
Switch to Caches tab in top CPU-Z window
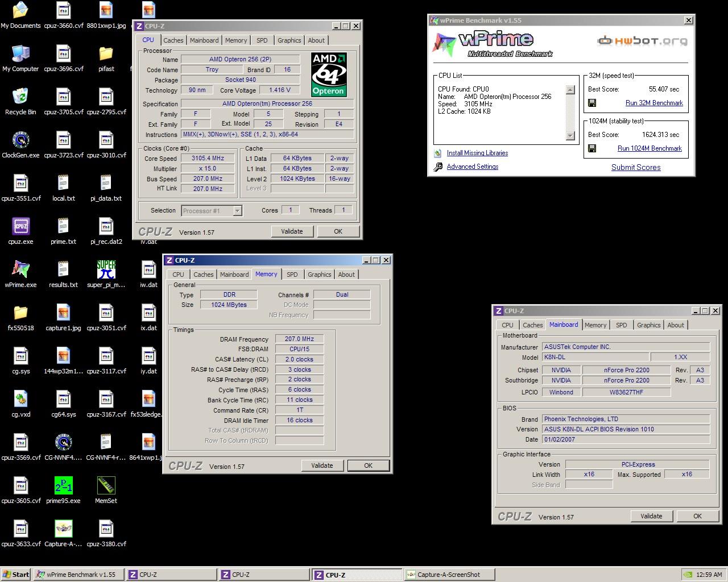173,40
